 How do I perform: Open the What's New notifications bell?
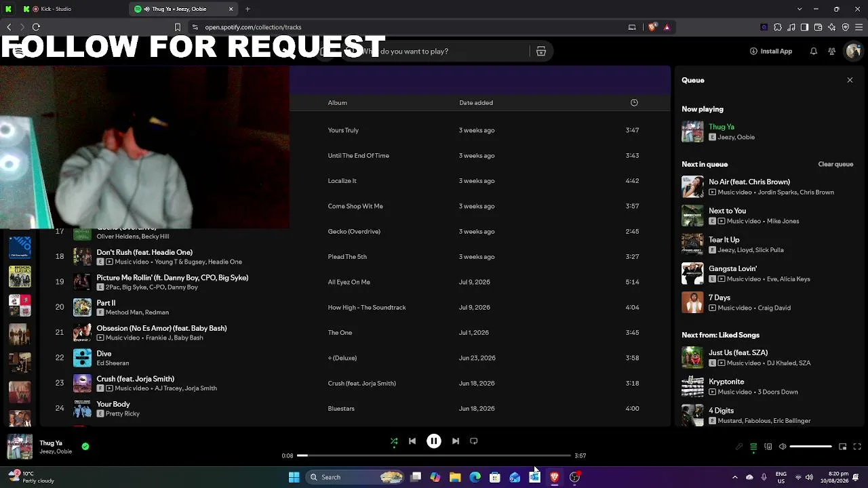tap(814, 52)
